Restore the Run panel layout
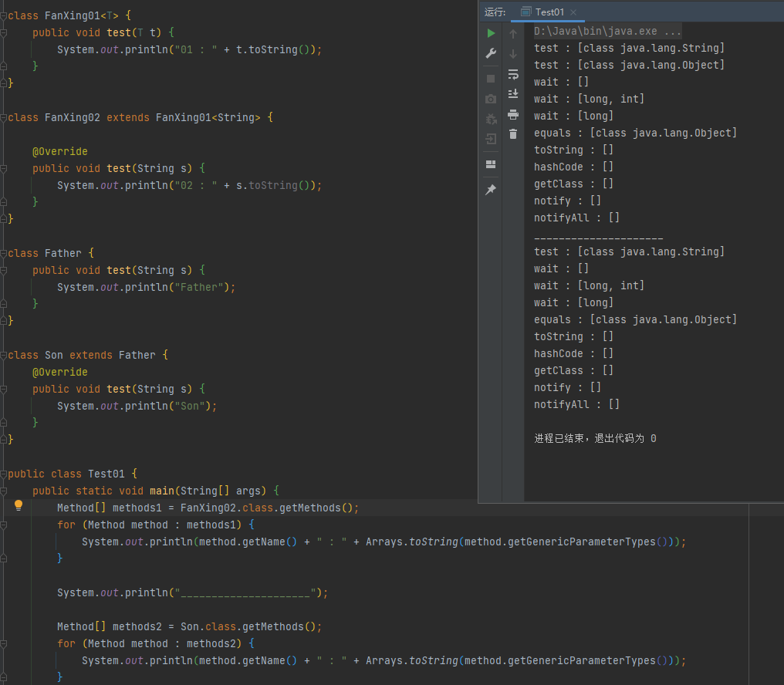The height and width of the screenshot is (685, 784). click(x=491, y=164)
